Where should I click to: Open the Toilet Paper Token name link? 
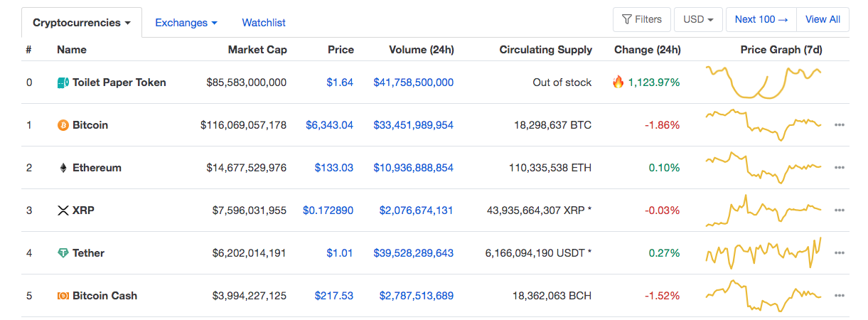click(x=119, y=82)
